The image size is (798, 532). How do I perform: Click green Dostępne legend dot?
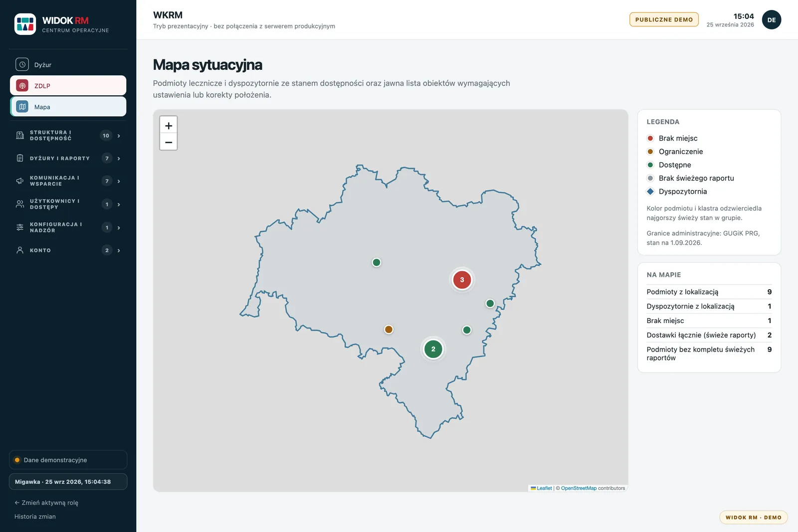[x=650, y=165]
